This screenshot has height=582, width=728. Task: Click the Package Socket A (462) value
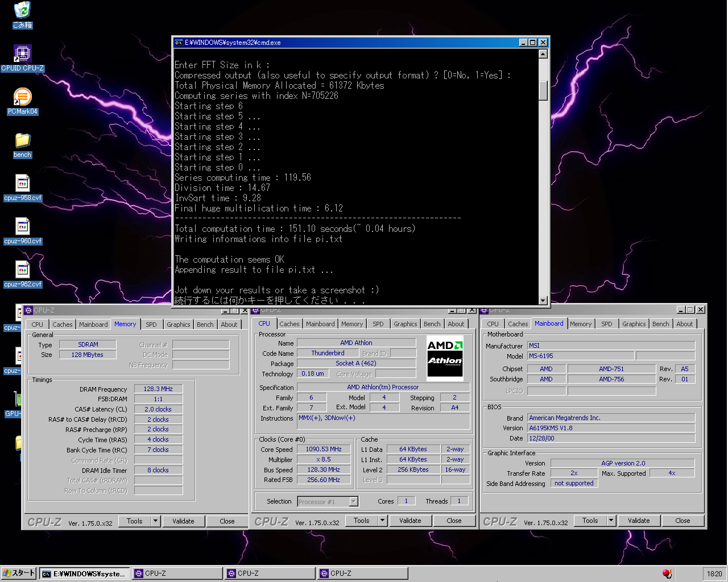click(x=356, y=363)
